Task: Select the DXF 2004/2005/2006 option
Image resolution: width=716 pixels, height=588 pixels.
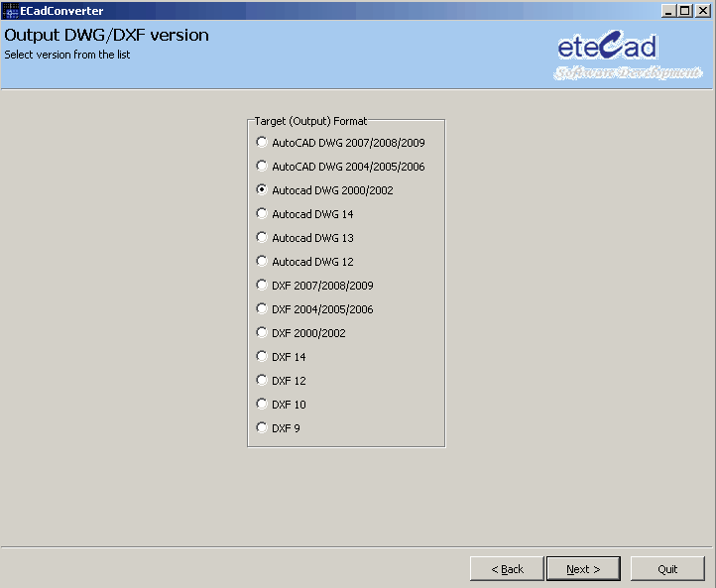Action: [262, 309]
